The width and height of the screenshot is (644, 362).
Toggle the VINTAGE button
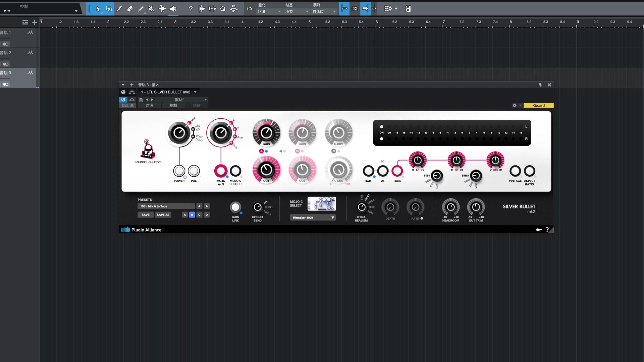515,171
